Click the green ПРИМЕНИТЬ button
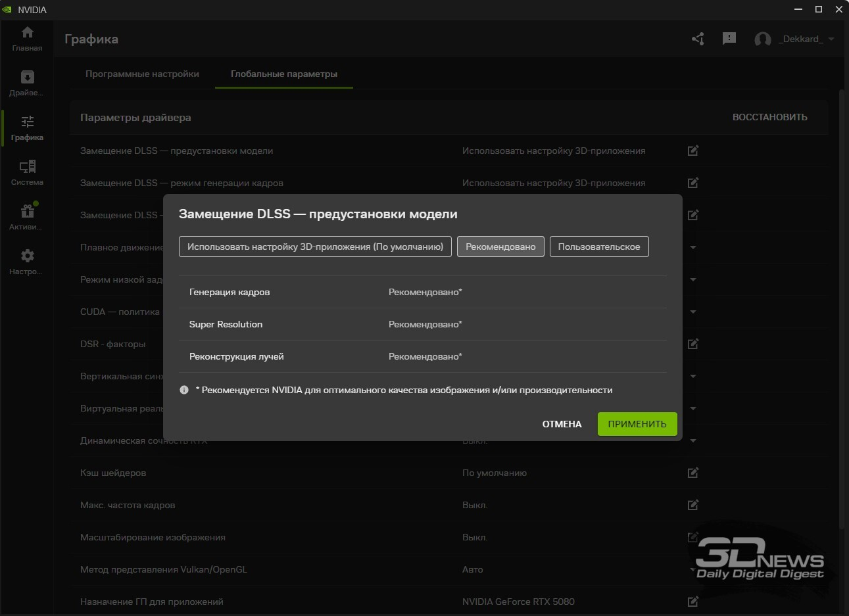The height and width of the screenshot is (616, 849). click(x=637, y=424)
